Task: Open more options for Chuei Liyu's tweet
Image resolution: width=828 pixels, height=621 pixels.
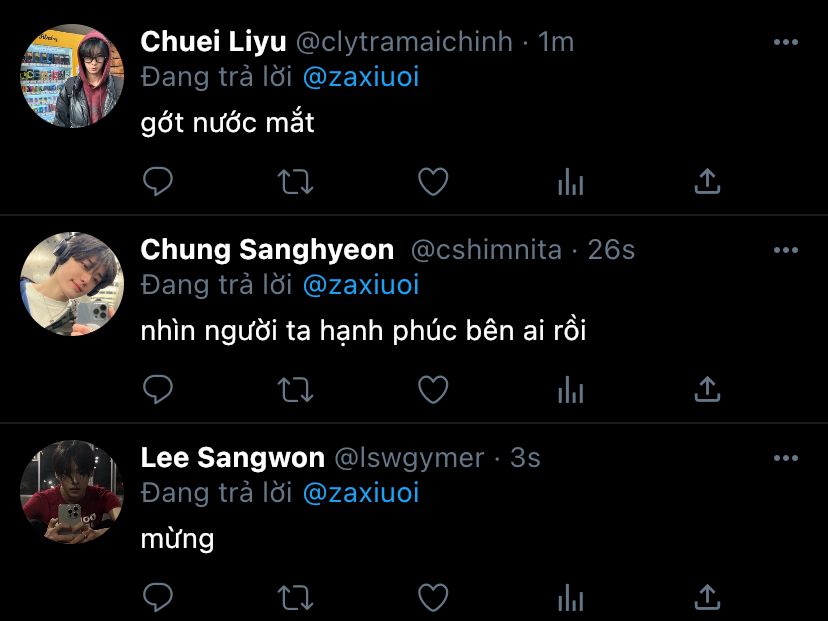Action: click(786, 42)
